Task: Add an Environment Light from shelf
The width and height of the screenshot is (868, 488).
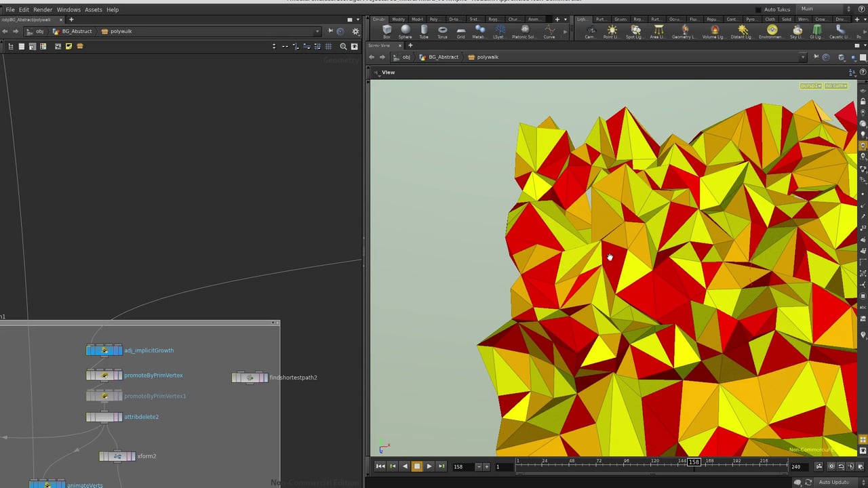Action: tap(771, 32)
